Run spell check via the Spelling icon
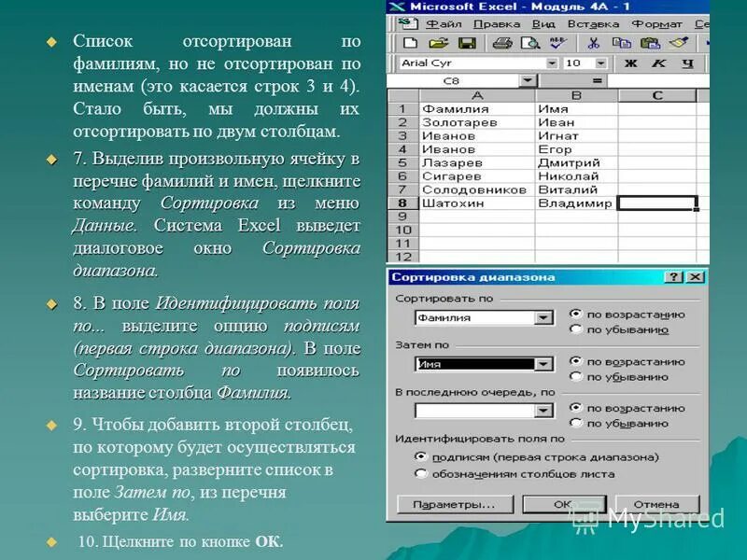747x560 pixels. (557, 43)
